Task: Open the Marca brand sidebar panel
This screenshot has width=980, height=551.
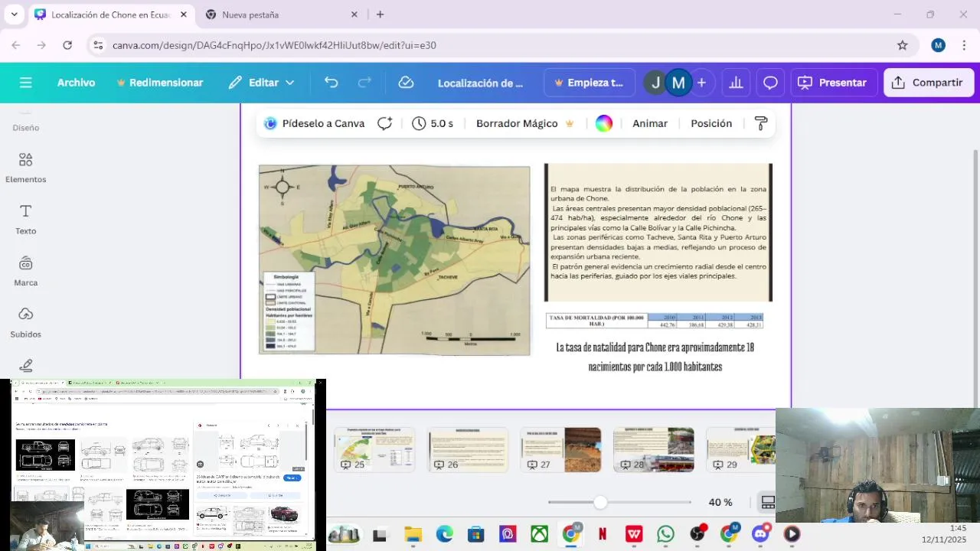Action: tap(25, 271)
